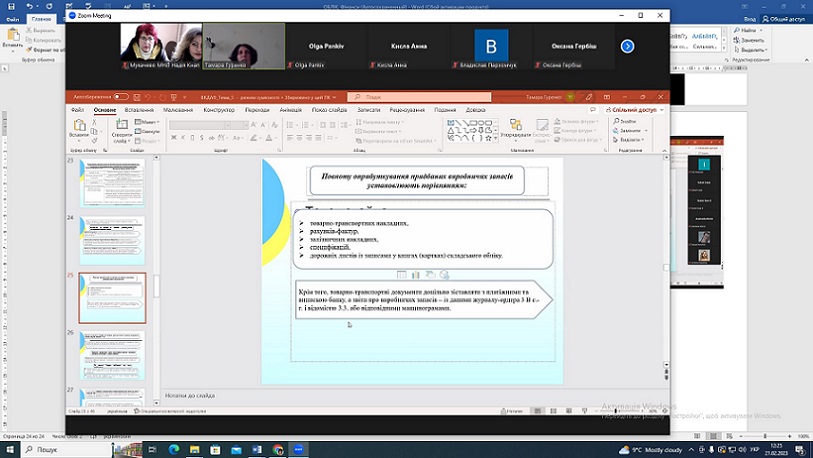Switch to slide sorter view icon
The width and height of the screenshot is (813, 458).
553,411
